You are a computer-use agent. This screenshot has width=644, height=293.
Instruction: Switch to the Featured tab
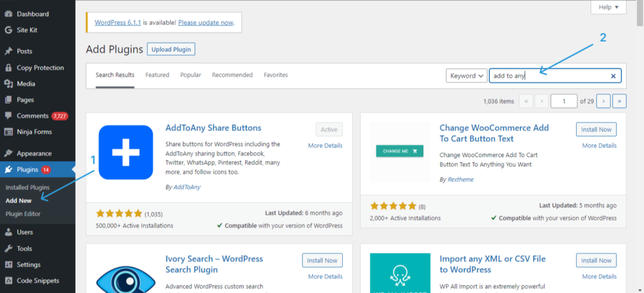(x=157, y=75)
